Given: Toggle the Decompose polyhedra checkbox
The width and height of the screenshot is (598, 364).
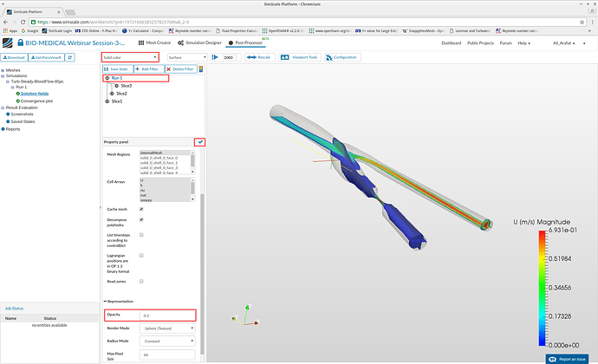Looking at the screenshot, I should coord(141,220).
